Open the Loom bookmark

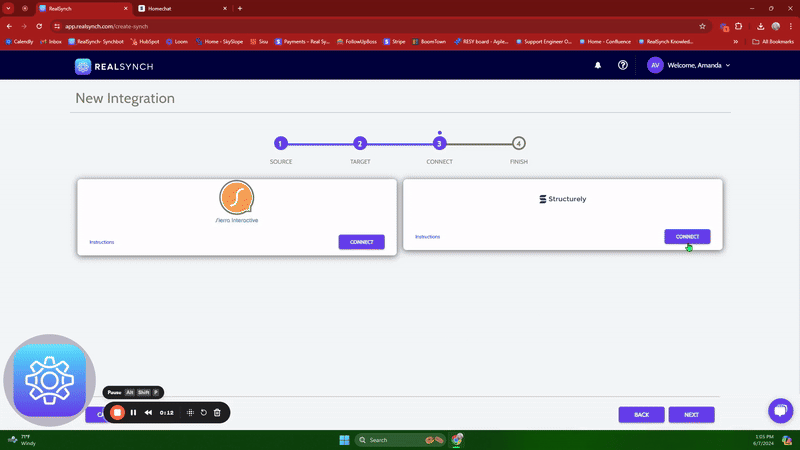tap(177, 42)
